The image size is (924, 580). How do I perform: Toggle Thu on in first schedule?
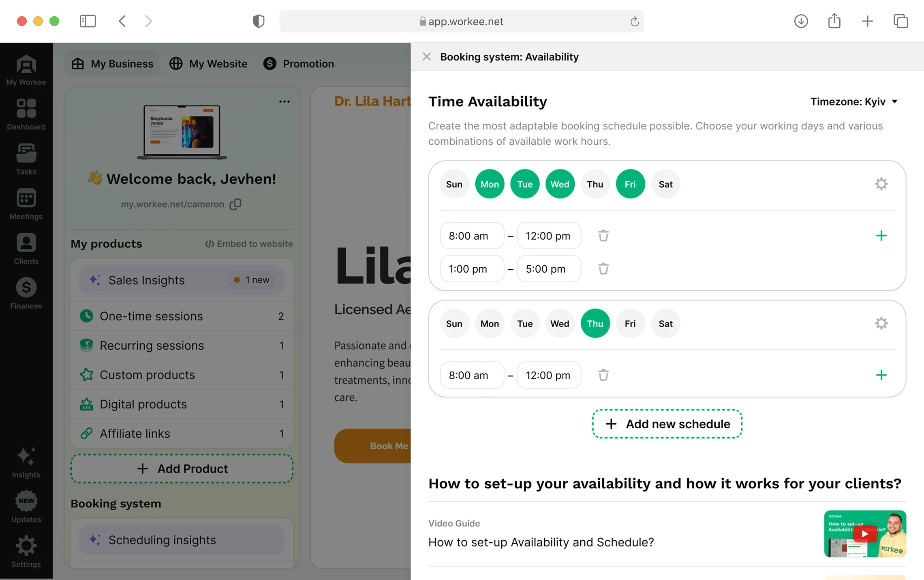595,184
